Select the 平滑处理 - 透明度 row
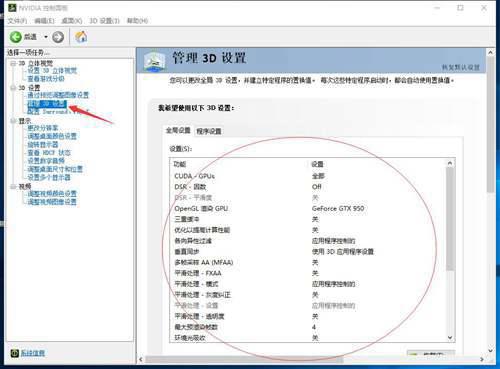The image size is (500, 369). tap(308, 316)
